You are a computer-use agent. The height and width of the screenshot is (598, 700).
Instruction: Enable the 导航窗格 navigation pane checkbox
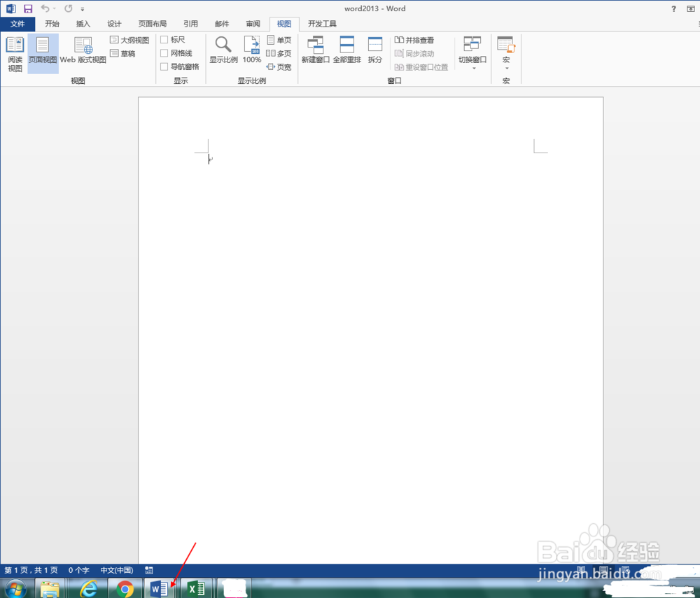tap(164, 66)
